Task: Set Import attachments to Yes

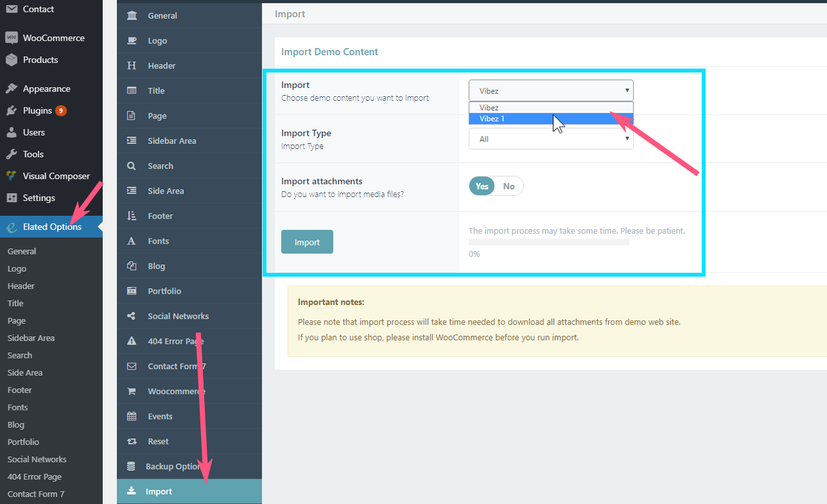Action: 482,186
